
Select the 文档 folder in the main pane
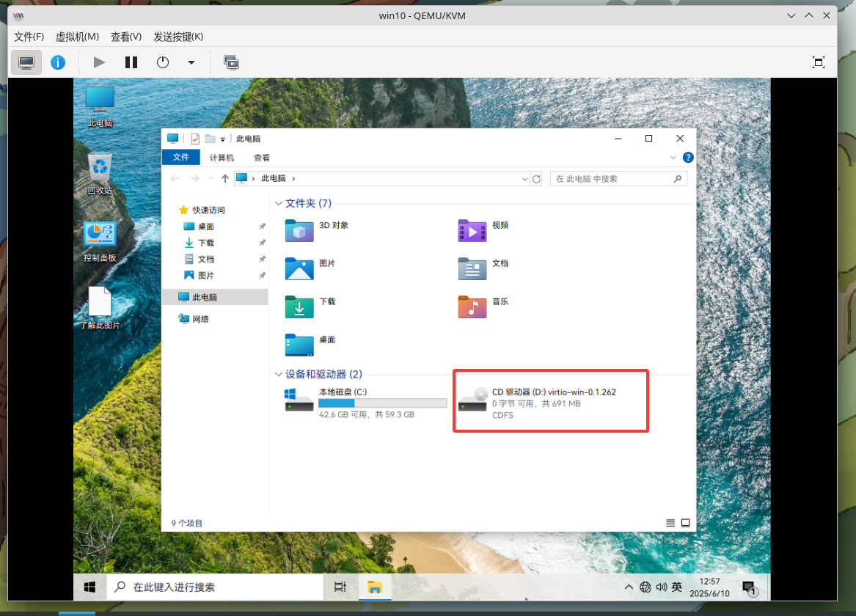click(483, 268)
